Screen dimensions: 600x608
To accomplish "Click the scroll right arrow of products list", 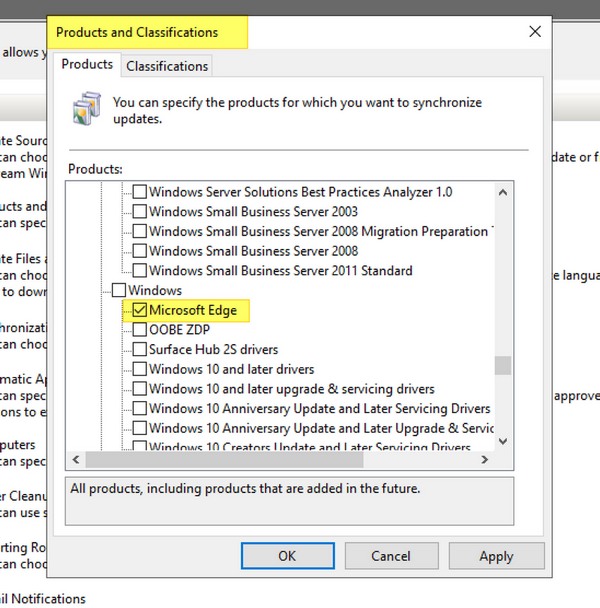I will pos(484,460).
